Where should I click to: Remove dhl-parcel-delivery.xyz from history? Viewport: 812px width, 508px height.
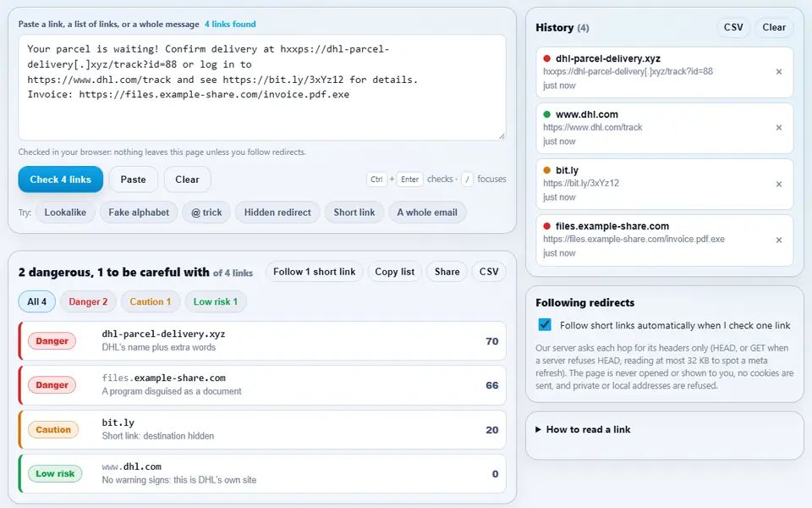tap(778, 72)
